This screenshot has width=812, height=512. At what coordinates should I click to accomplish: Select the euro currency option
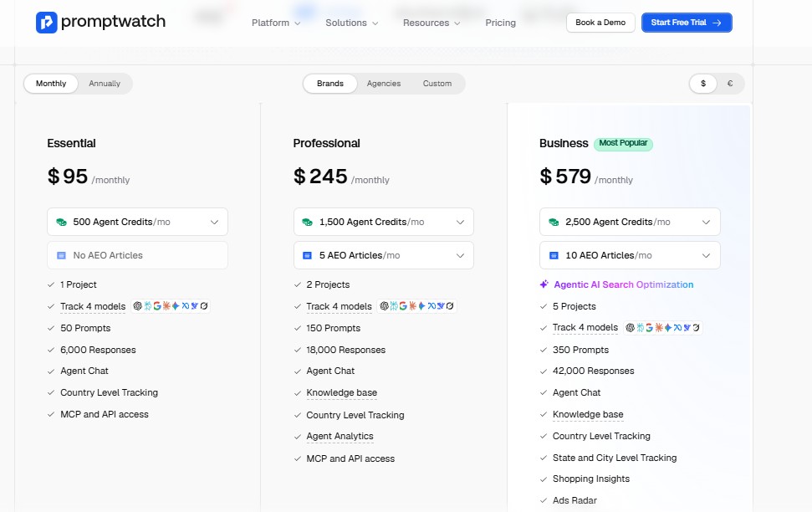[730, 84]
